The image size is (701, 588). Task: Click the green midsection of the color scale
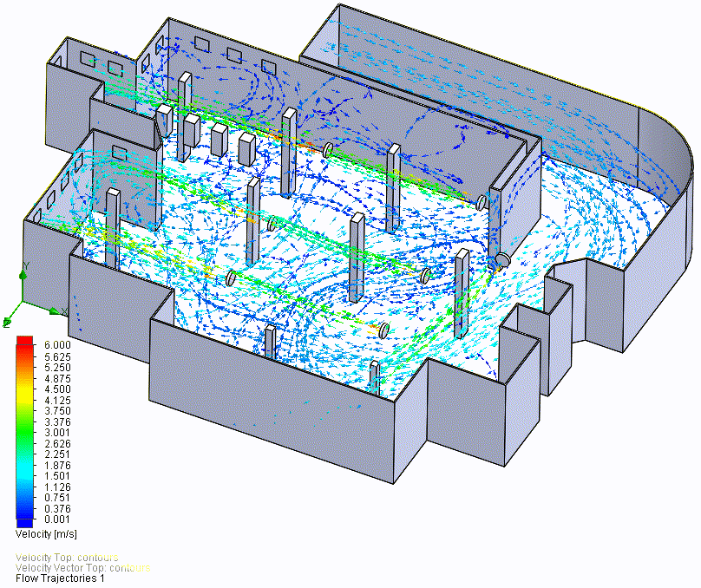tap(23, 431)
